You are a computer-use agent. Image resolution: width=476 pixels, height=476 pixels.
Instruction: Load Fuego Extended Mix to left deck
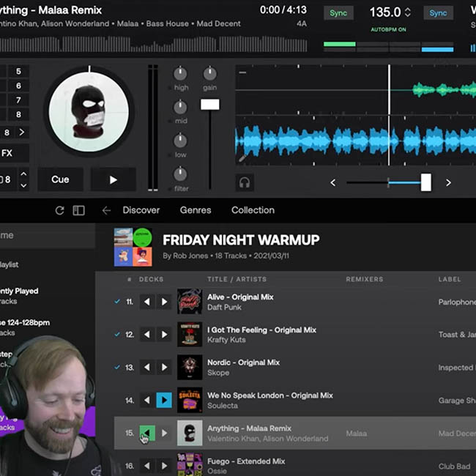[x=147, y=466]
